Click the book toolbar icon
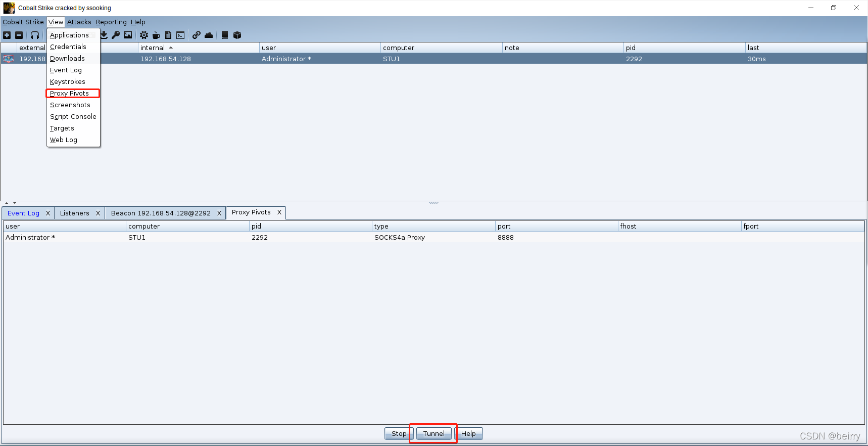Screen dimensions: 868x446 (x=225, y=35)
